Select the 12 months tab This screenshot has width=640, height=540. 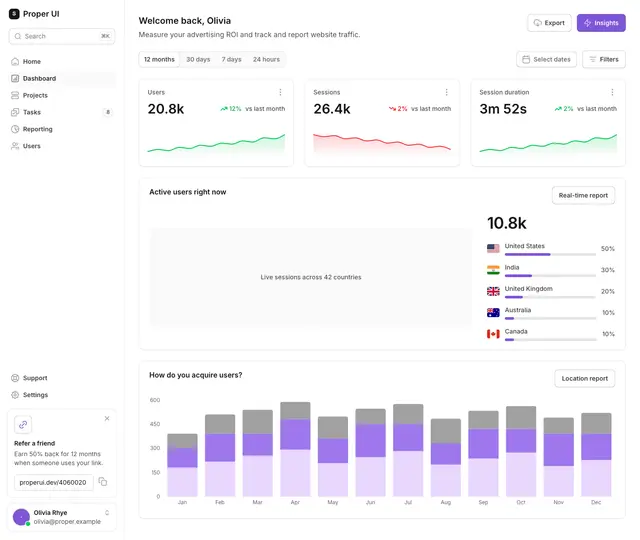pos(159,60)
